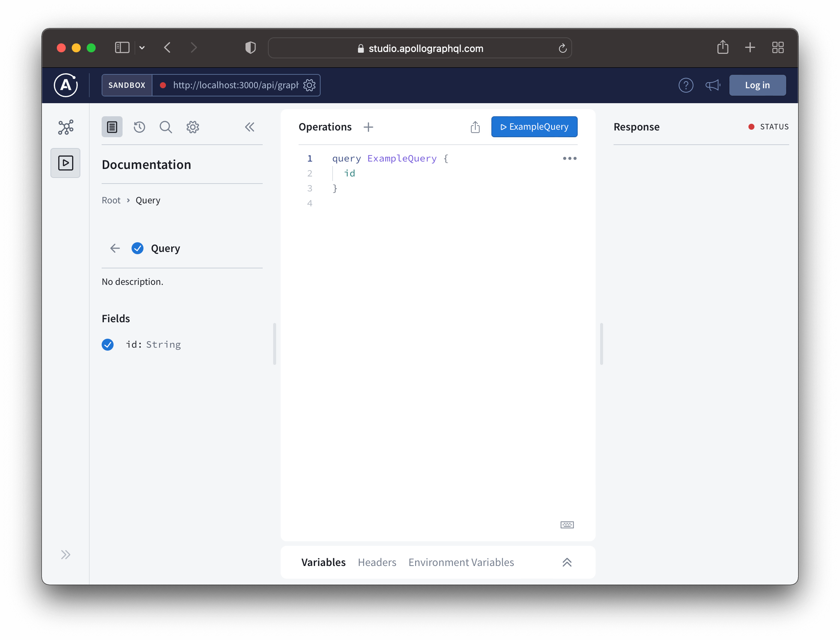Open the operation history clock icon
Screen dimensions: 840x640
(139, 127)
